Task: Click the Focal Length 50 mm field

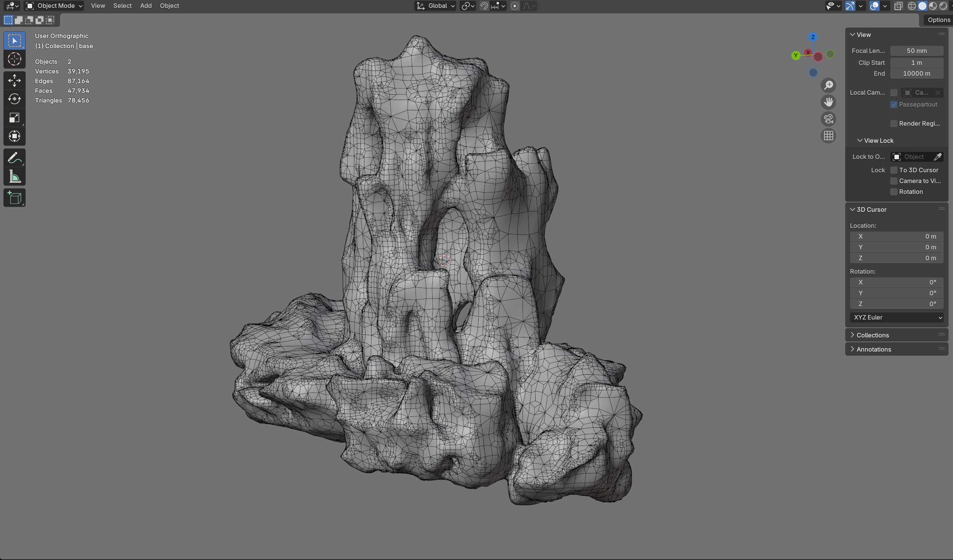Action: (x=916, y=51)
